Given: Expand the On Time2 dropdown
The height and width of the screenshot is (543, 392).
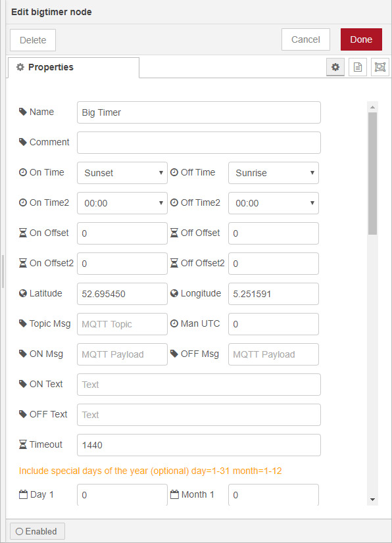Looking at the screenshot, I should click(122, 203).
